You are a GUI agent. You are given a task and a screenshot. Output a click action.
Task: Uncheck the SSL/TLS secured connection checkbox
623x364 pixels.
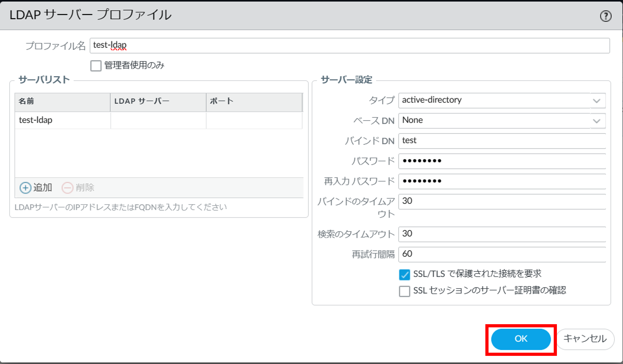(x=404, y=275)
